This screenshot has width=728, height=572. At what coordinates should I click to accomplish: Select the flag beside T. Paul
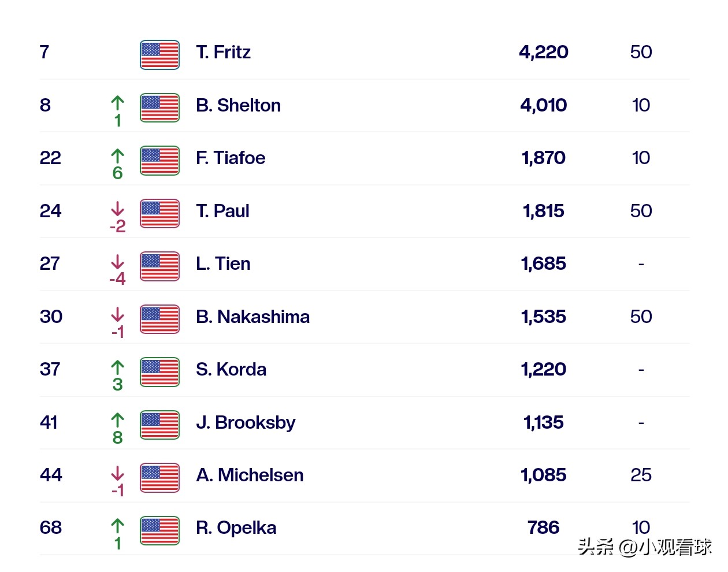(x=159, y=214)
